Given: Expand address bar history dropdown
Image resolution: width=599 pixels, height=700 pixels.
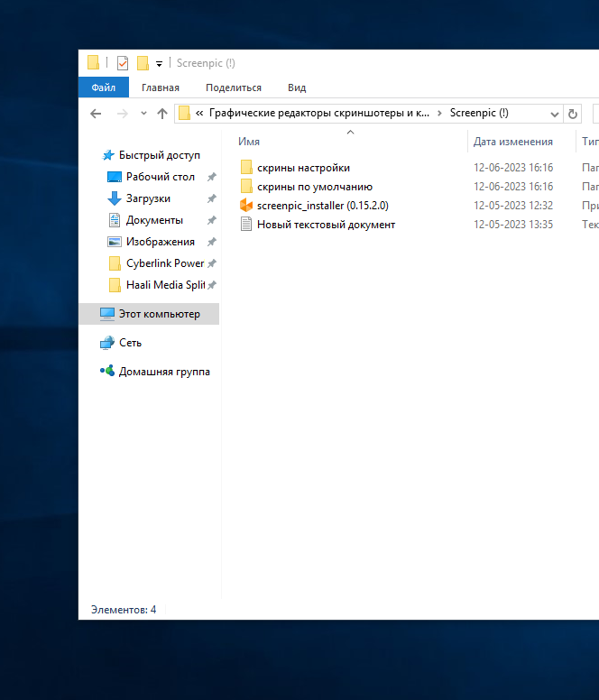Looking at the screenshot, I should [555, 115].
